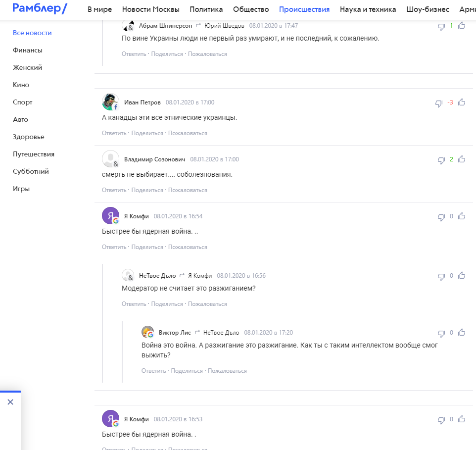Viewport: 476px width, 450px height.
Task: Click Поделиться under Иван Петров's comment
Action: [x=147, y=133]
